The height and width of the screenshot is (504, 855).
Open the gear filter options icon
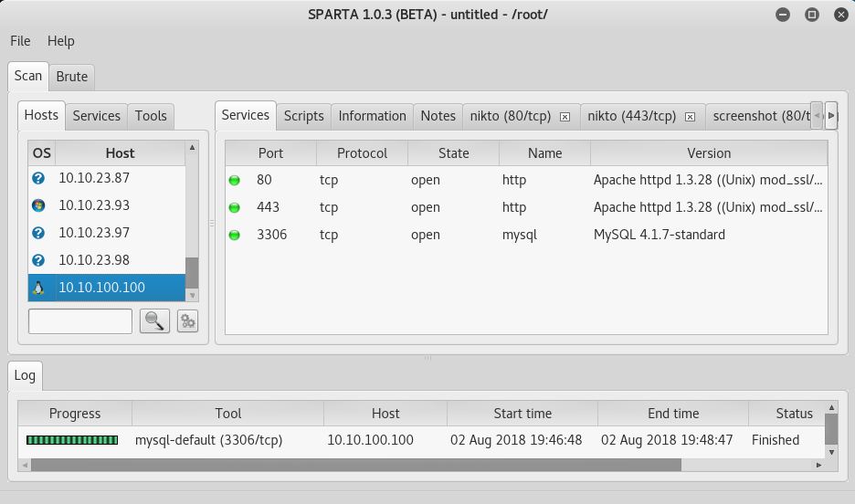point(187,321)
